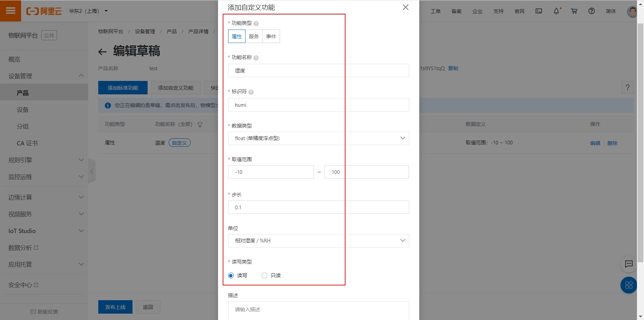
Task: Click the floating question mark help button
Action: 628,87
